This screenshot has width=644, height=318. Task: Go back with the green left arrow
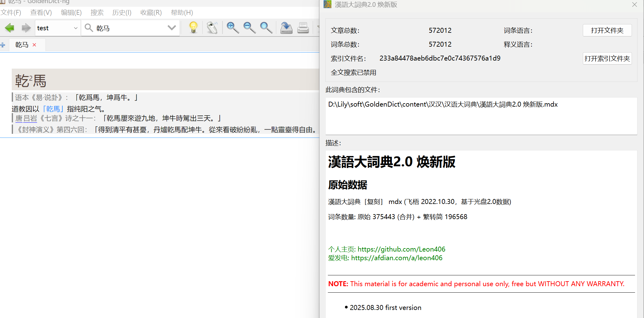click(x=10, y=28)
